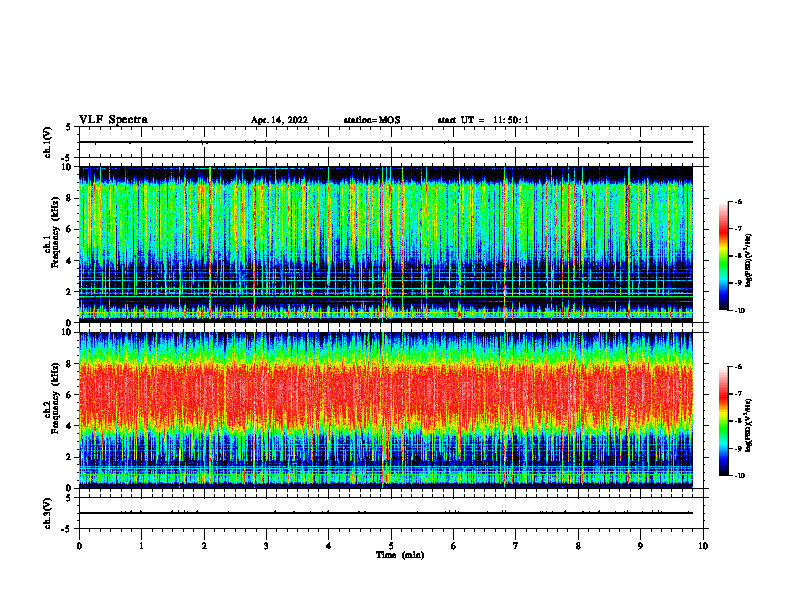The width and height of the screenshot is (792, 612).
Task: Click the "Time (min)" axis label
Action: pyautogui.click(x=400, y=555)
